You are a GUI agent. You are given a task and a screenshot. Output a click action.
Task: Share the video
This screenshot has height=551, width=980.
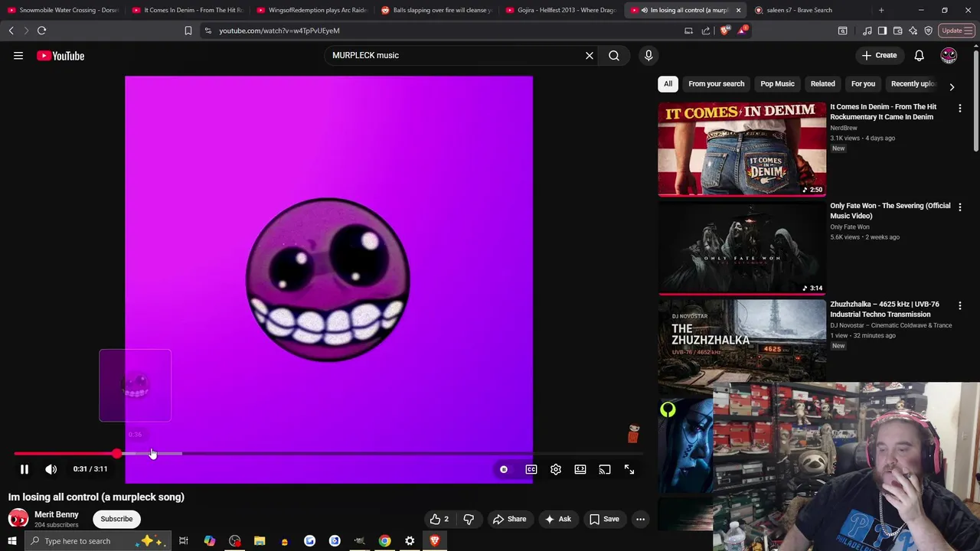click(x=510, y=519)
